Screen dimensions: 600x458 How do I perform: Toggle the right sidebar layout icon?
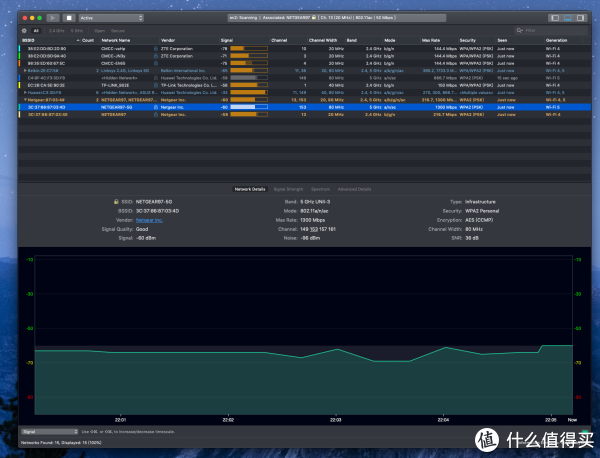pos(580,18)
